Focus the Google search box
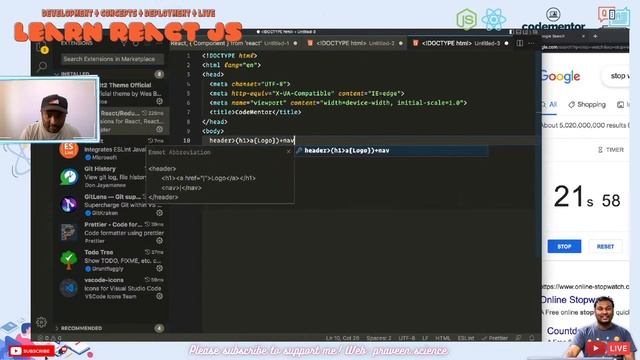 616,76
